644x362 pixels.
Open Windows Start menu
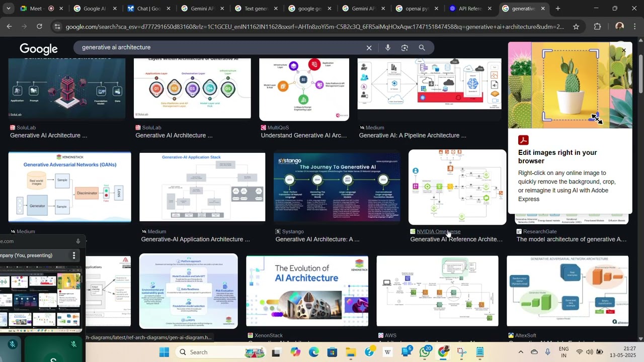tap(164, 352)
